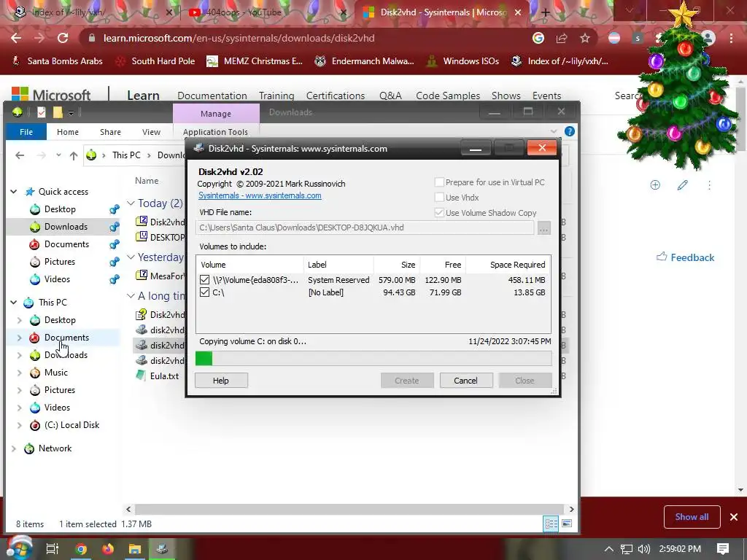Open Chrome three-dot menu
Image resolution: width=747 pixels, height=560 pixels.
[731, 38]
